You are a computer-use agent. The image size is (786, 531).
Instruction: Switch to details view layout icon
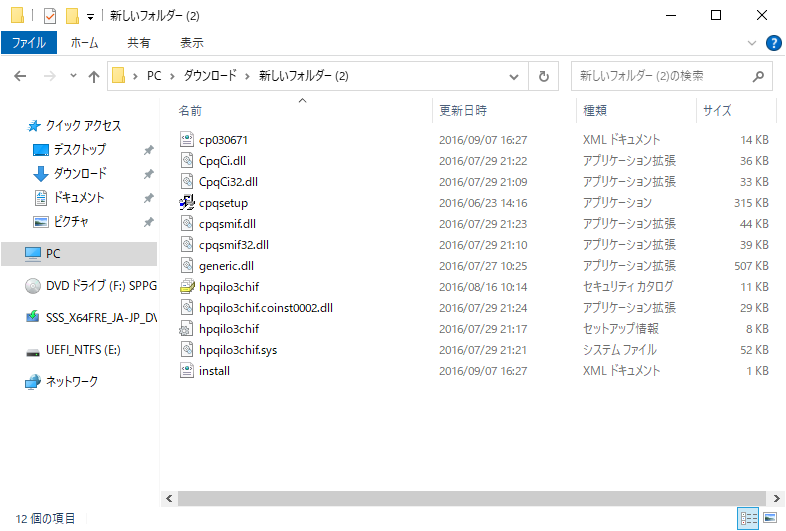click(748, 518)
